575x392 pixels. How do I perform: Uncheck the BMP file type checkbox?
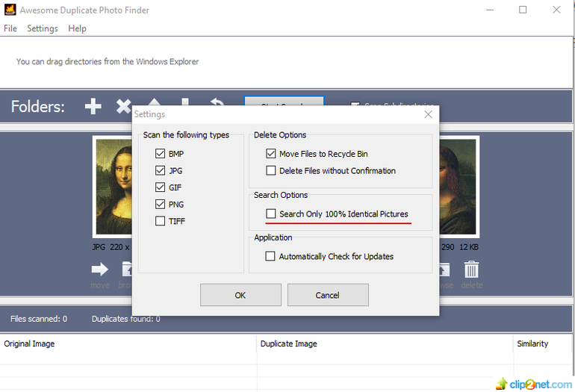tap(160, 154)
